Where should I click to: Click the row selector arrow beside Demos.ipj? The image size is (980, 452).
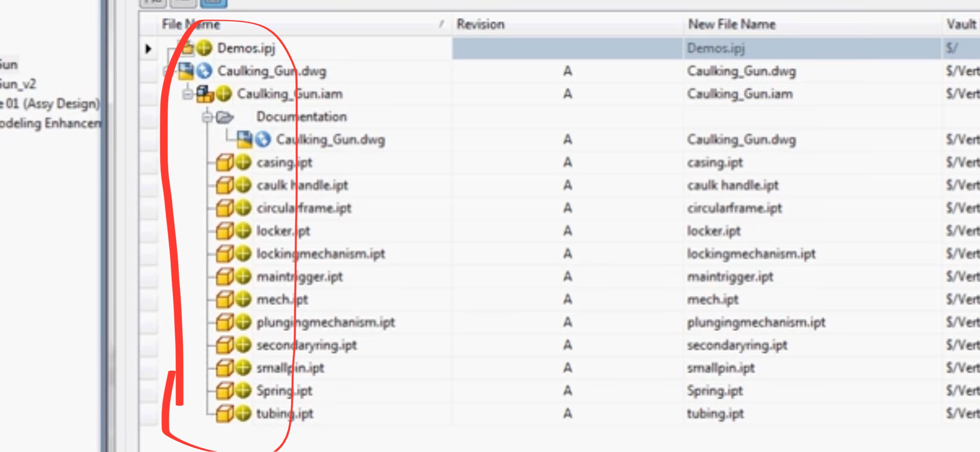pos(148,48)
